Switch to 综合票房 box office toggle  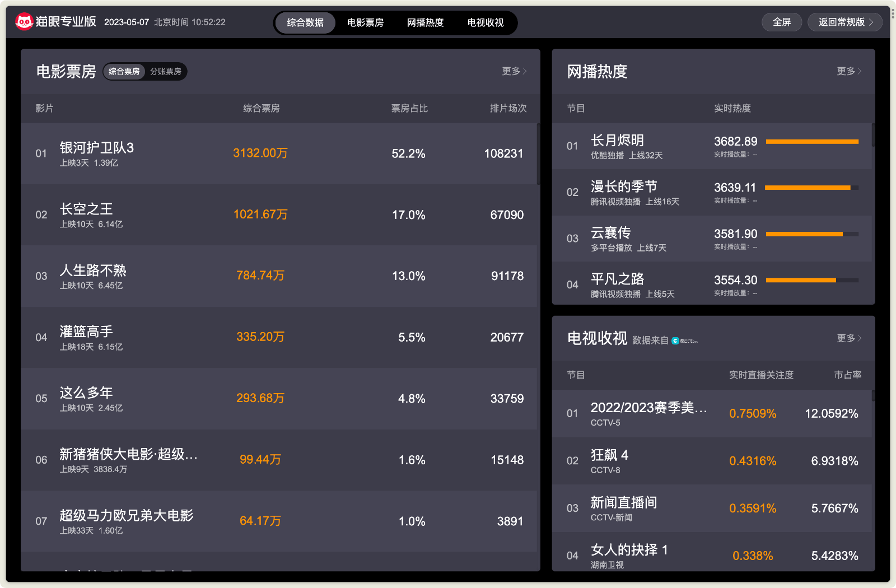point(124,72)
